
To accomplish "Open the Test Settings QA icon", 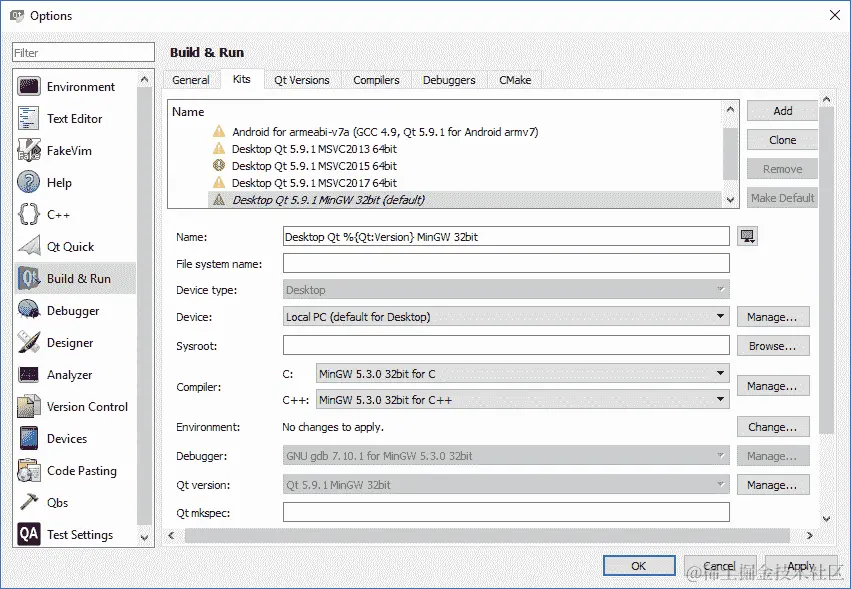I will click(x=28, y=535).
